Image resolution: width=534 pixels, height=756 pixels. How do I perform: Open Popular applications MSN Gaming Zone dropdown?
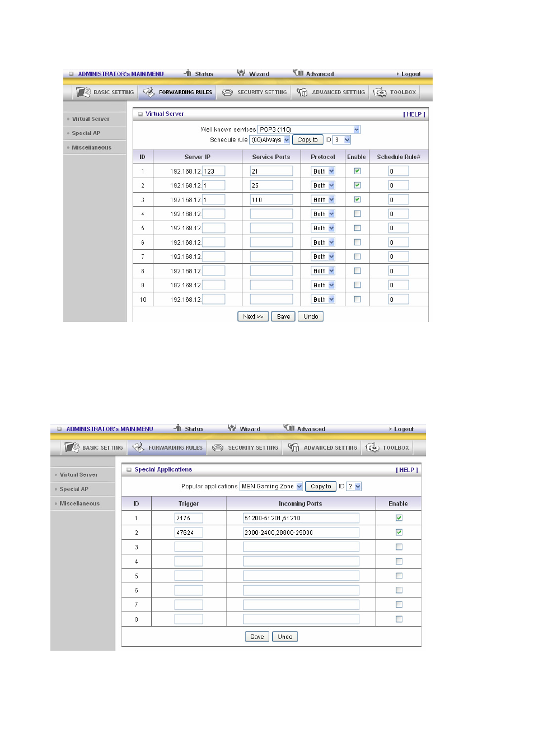coord(271,487)
